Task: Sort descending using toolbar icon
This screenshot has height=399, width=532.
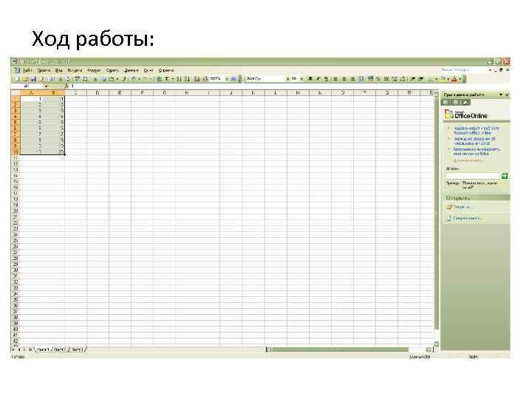Action: tap(187, 79)
